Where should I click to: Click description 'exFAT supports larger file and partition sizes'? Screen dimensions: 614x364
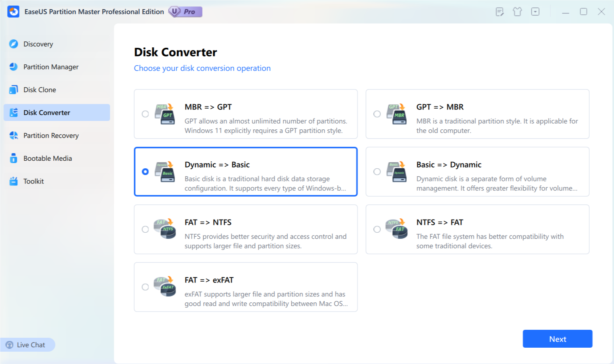pyautogui.click(x=266, y=299)
